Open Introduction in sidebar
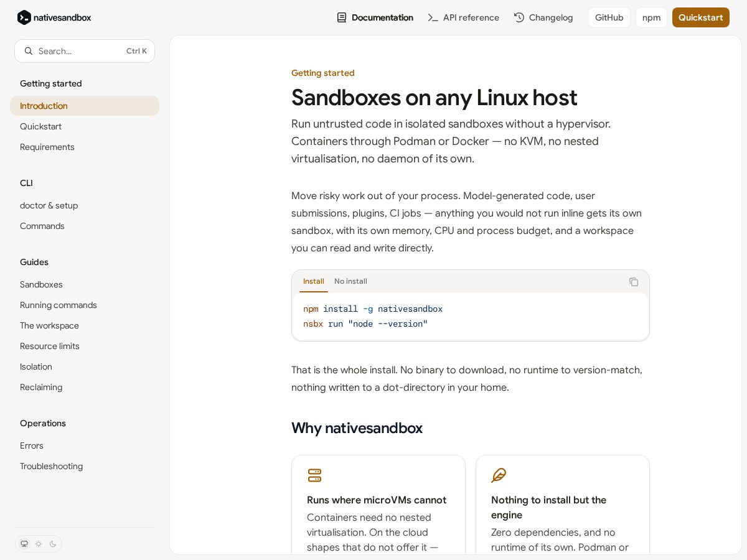The image size is (747, 560). click(85, 106)
